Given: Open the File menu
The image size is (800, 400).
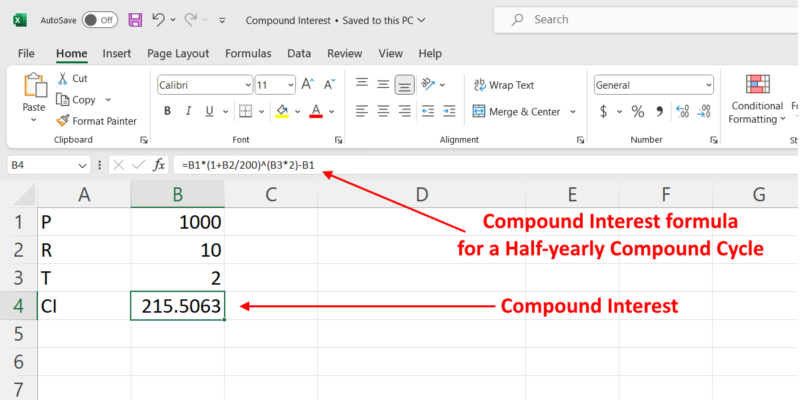Looking at the screenshot, I should 26,54.
